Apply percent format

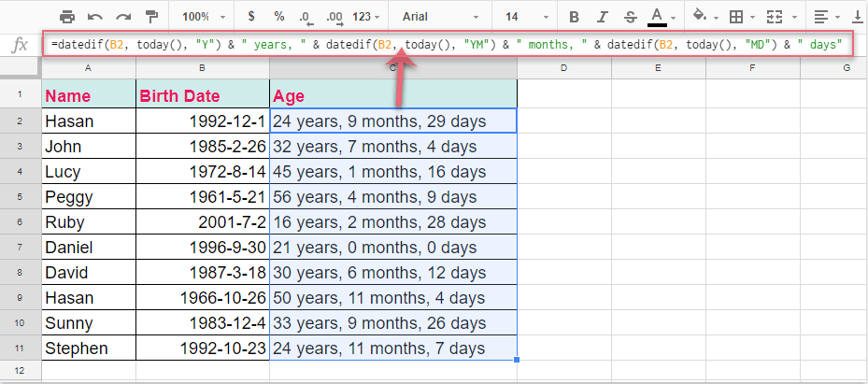pos(279,17)
